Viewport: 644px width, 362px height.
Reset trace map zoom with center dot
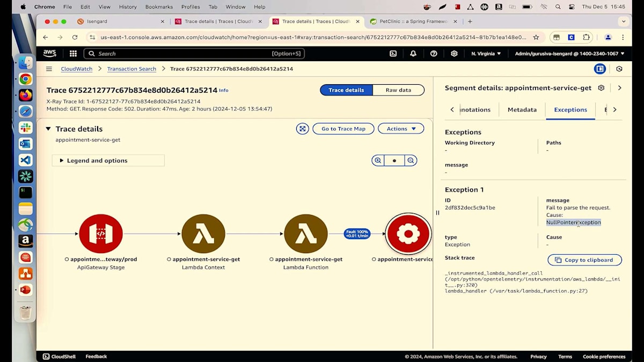point(394,160)
